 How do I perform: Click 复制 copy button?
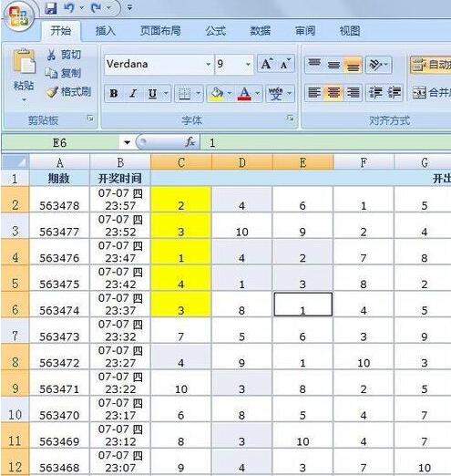pos(63,73)
